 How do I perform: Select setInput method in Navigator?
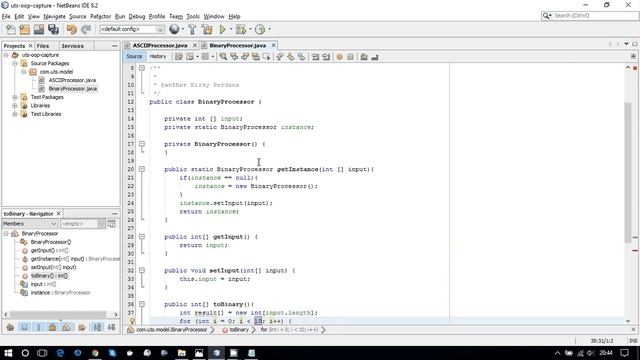click(x=53, y=267)
